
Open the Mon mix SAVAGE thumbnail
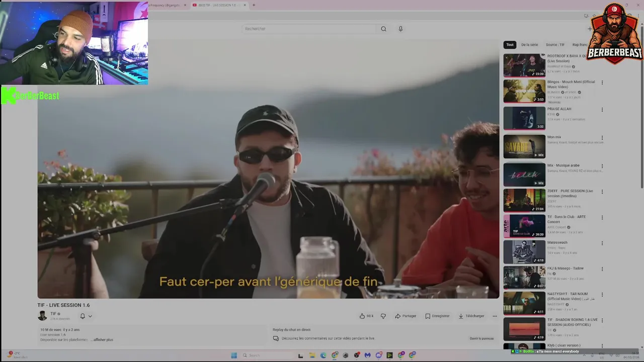[524, 146]
